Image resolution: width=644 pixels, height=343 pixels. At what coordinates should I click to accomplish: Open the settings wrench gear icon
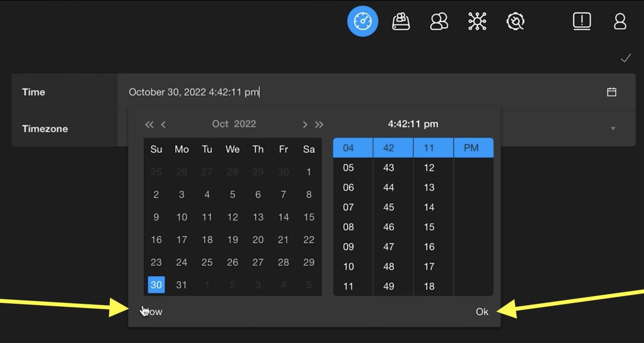click(x=515, y=21)
